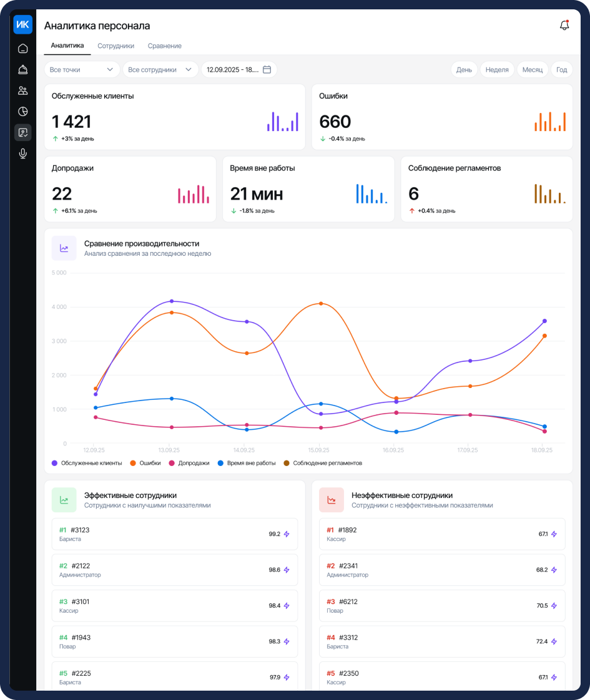The image size is (590, 700).
Task: Open the microphone sidebar icon
Action: (22, 153)
